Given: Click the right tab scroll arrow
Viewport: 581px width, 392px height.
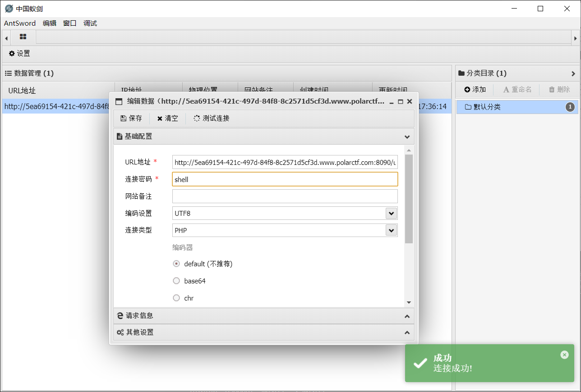Looking at the screenshot, I should point(575,38).
